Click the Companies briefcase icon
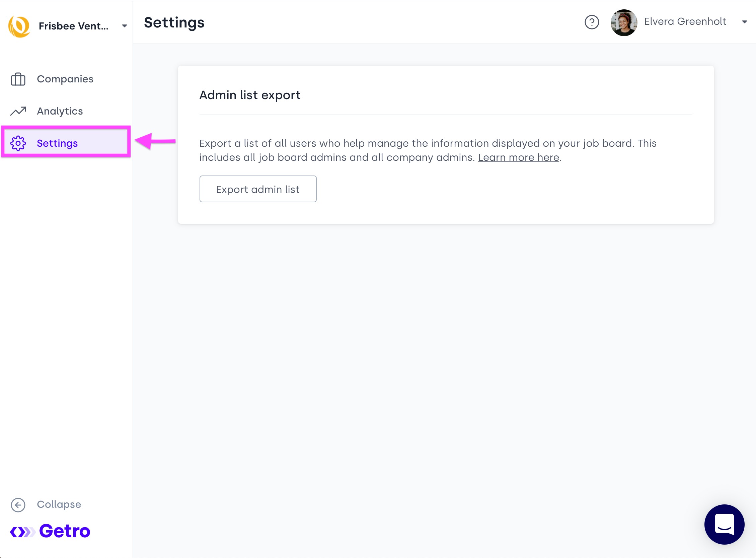The height and width of the screenshot is (558, 756). [x=18, y=79]
